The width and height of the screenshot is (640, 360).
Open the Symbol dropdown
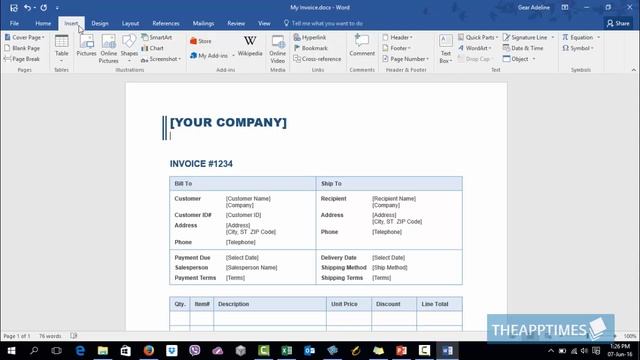click(578, 48)
